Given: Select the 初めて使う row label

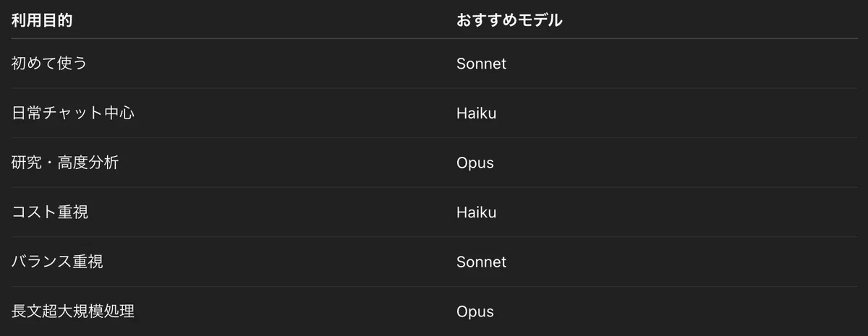Looking at the screenshot, I should 49,64.
